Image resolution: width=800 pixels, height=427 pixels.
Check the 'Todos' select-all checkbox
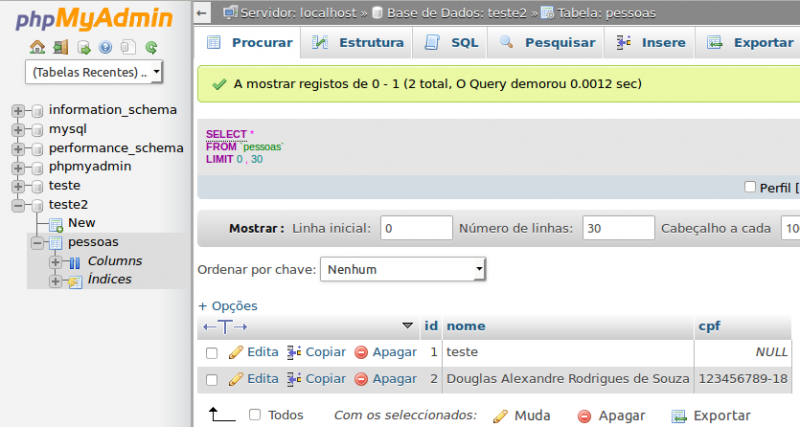(x=255, y=415)
